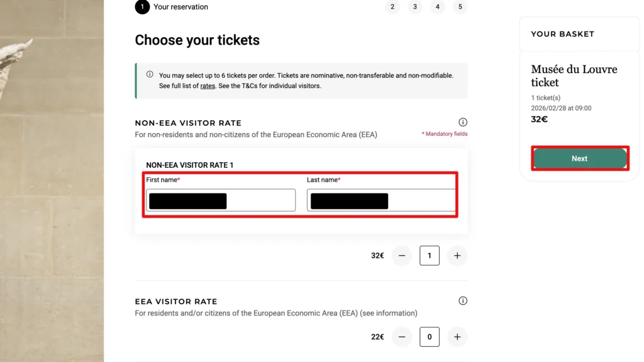Open the full list of rates link
Screen dimensions: 644x362
[208, 85]
